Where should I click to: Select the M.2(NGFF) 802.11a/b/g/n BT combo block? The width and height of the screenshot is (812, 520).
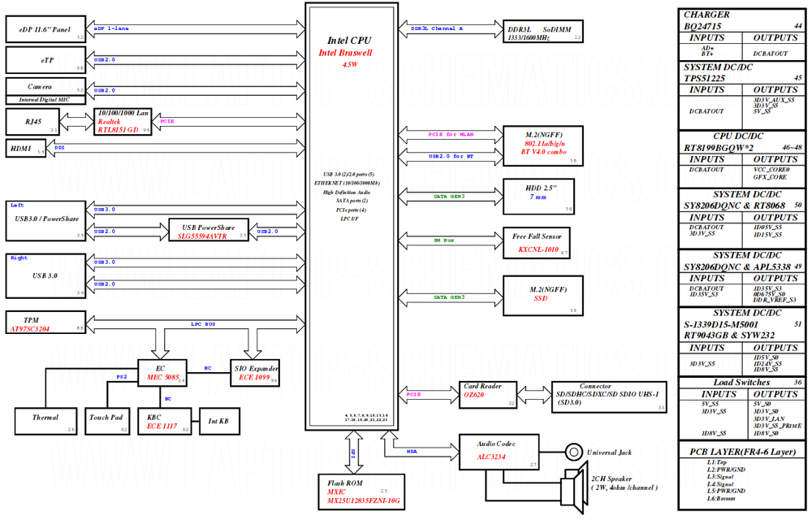543,145
